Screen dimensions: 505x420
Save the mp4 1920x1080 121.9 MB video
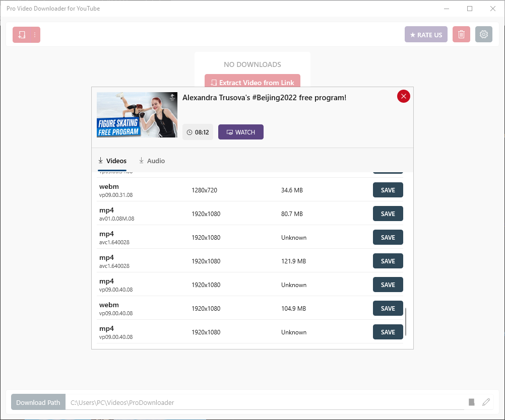point(388,261)
